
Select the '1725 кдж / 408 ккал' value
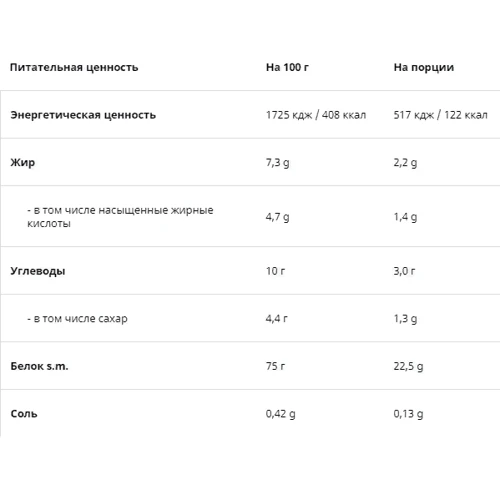click(x=316, y=115)
